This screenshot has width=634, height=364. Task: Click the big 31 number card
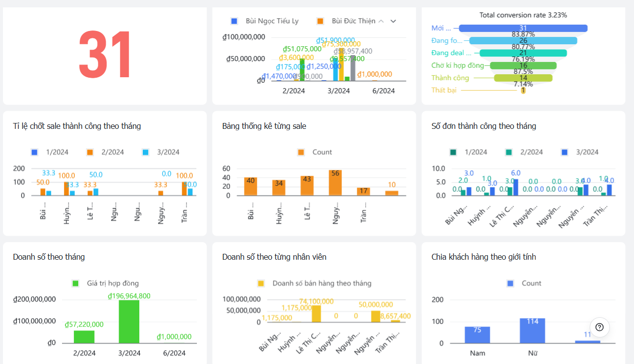pyautogui.click(x=105, y=55)
